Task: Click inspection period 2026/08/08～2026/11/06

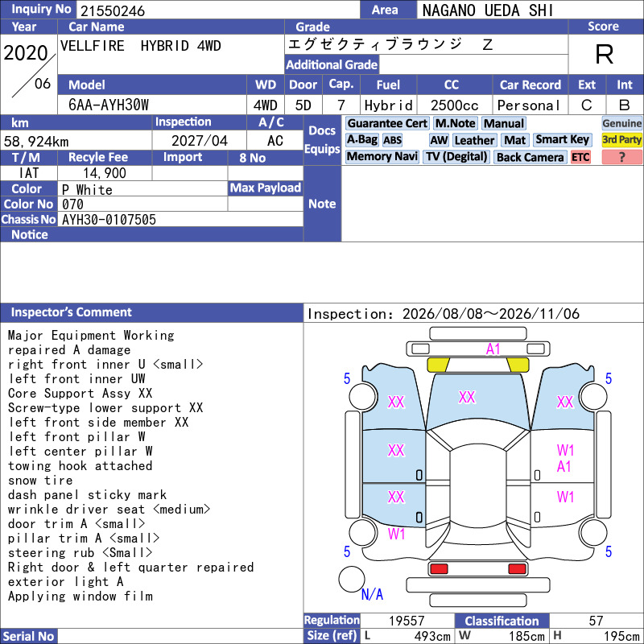Action: (490, 314)
